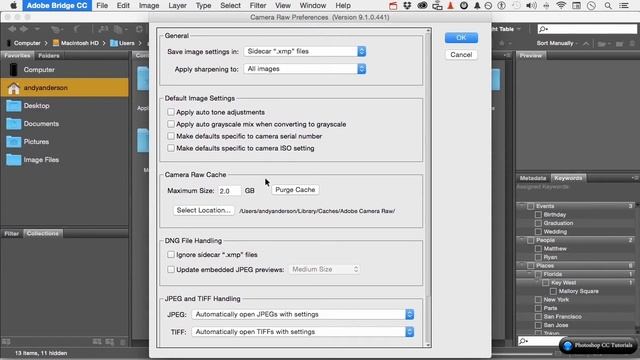Click the Wi-Fi icon in menu bar
The height and width of the screenshot is (360, 640).
coord(561,6)
